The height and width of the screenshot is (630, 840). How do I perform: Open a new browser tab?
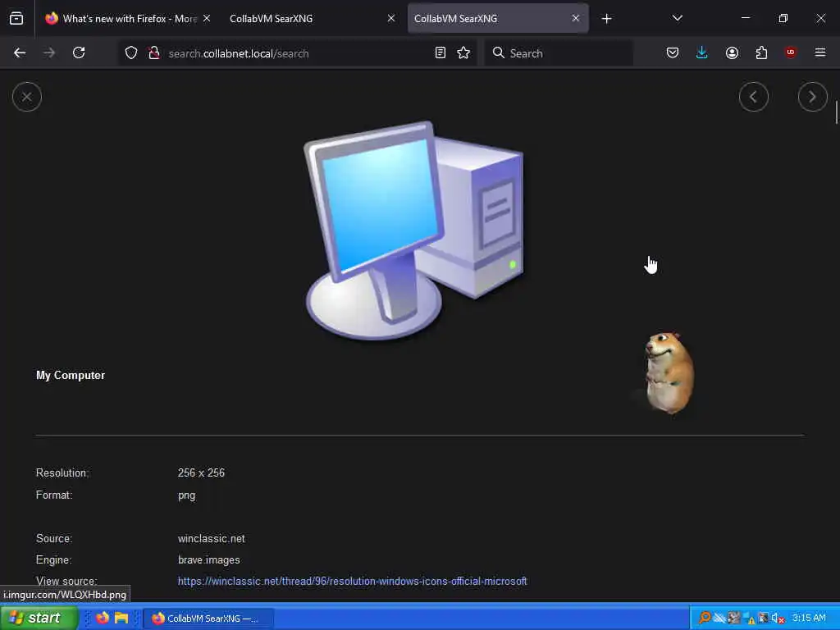click(x=606, y=19)
